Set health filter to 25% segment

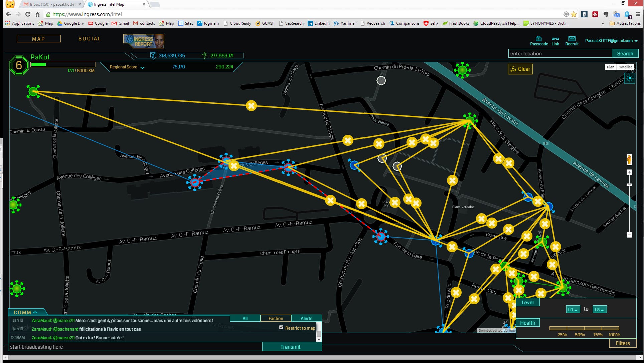click(x=558, y=328)
